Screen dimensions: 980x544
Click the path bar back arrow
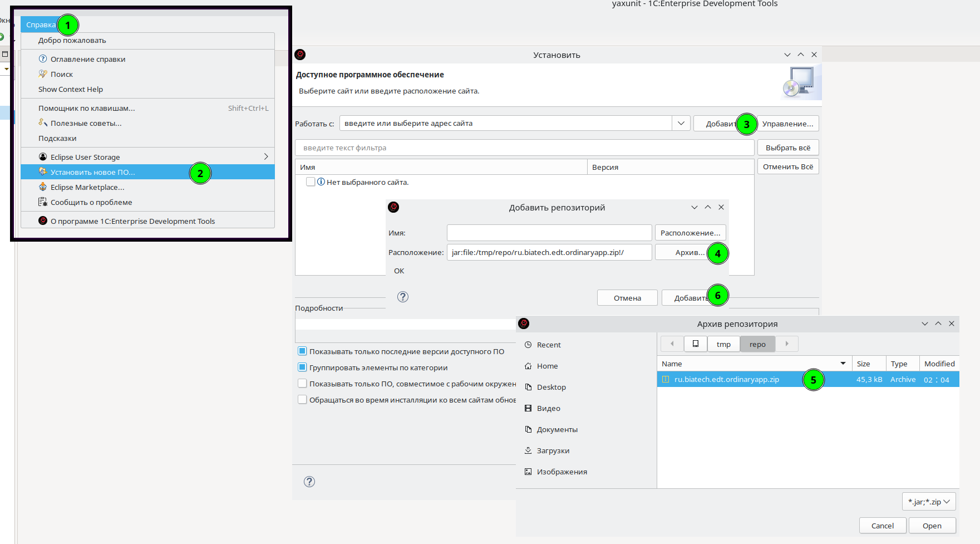coord(672,344)
